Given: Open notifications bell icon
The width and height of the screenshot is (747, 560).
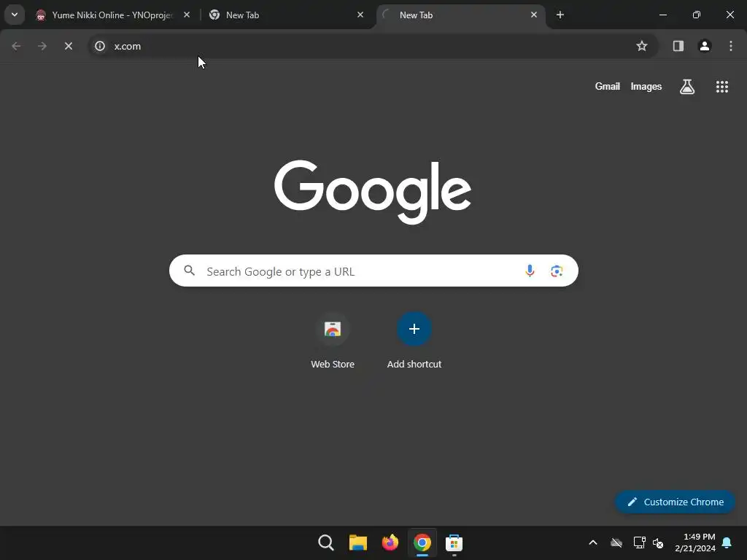Looking at the screenshot, I should [x=727, y=542].
